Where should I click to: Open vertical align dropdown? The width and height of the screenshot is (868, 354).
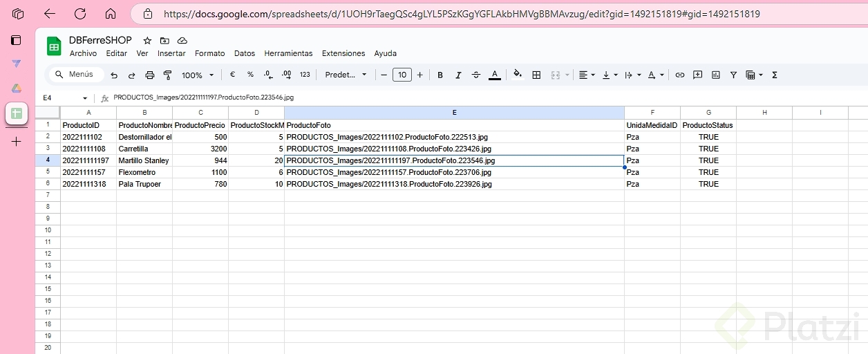610,75
